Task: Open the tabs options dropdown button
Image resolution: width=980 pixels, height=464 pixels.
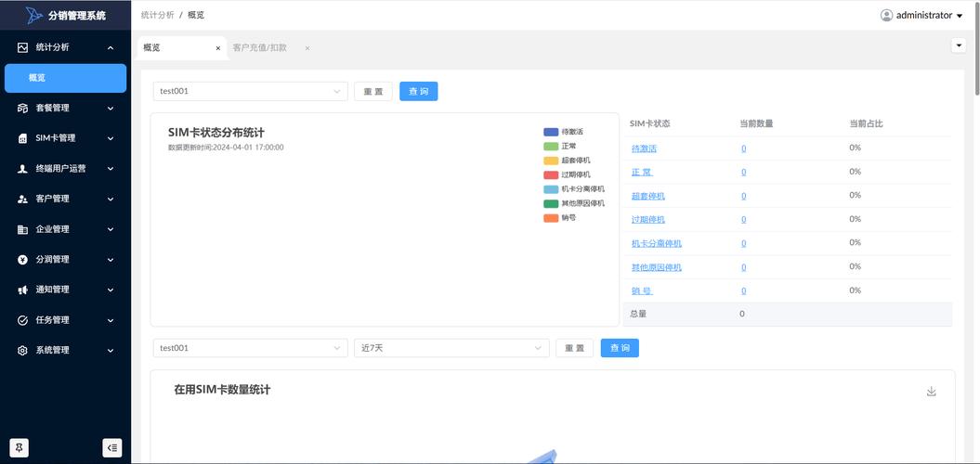Action: 958,45
